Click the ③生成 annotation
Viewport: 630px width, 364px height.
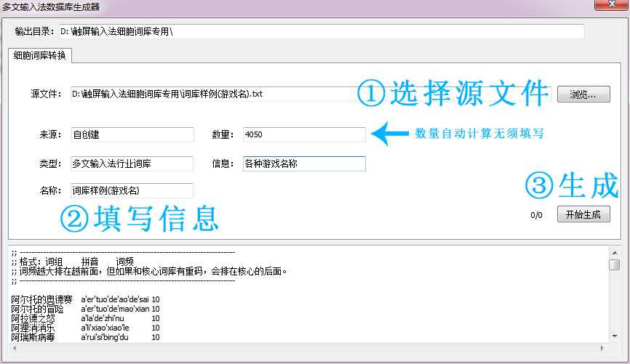(x=571, y=185)
